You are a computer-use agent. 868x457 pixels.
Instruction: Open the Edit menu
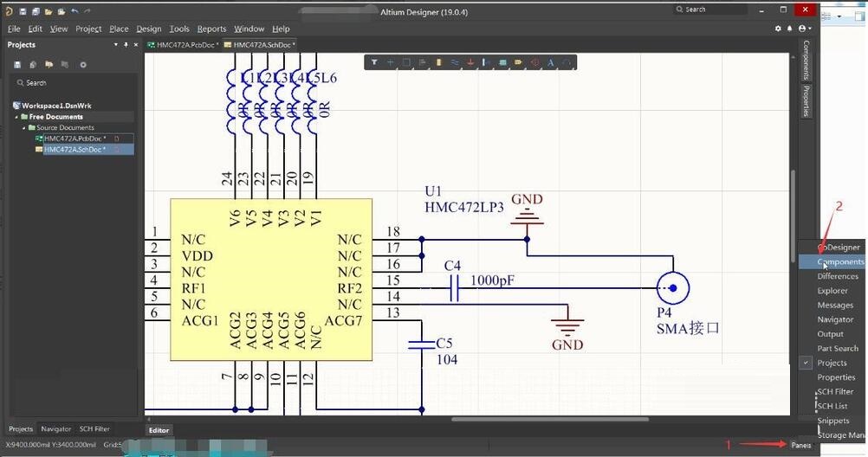(35, 29)
